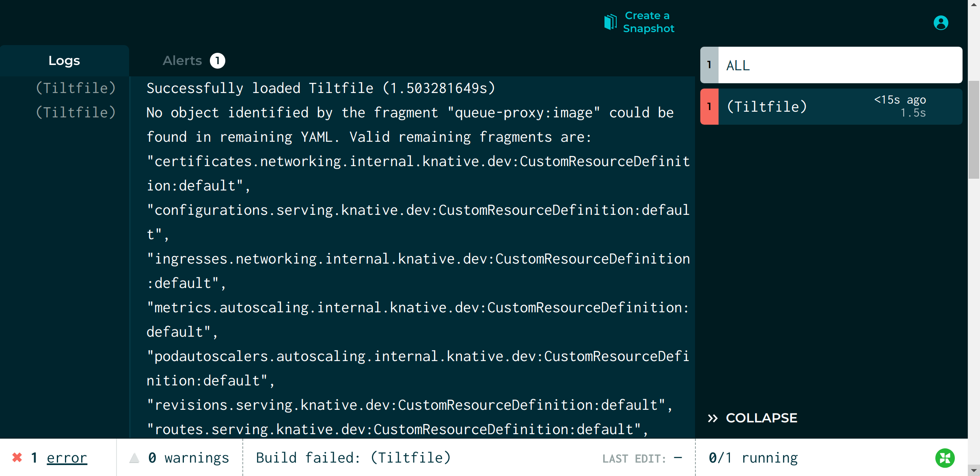The width and height of the screenshot is (980, 476).
Task: Click the Successfully loaded Tiltfile log line
Action: click(x=321, y=88)
